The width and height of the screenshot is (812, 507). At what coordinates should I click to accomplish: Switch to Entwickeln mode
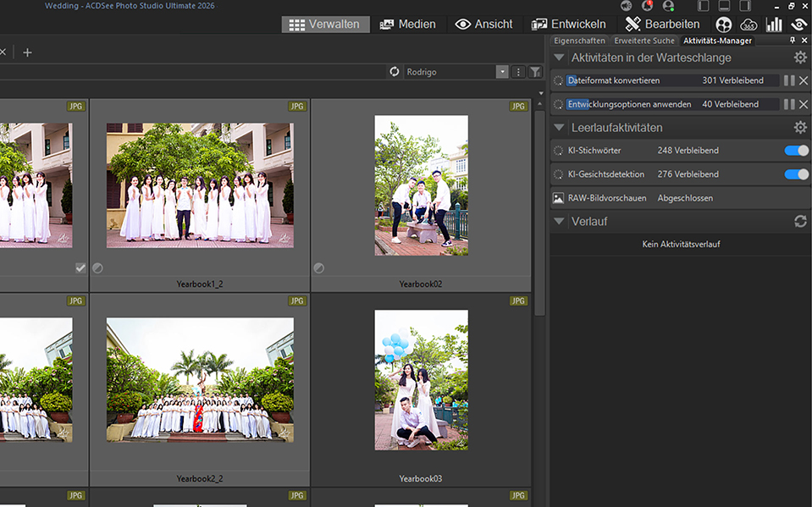coord(568,25)
